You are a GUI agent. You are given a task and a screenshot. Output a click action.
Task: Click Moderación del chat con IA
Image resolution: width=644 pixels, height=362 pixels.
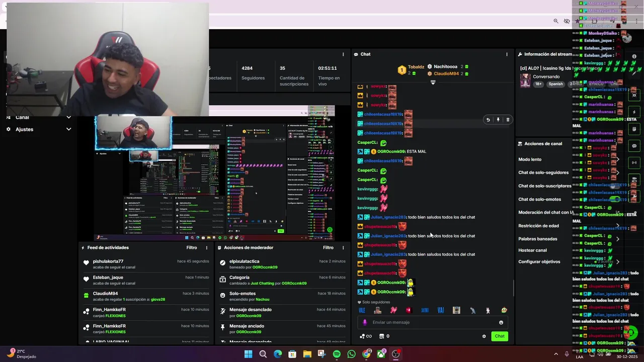[546, 213]
